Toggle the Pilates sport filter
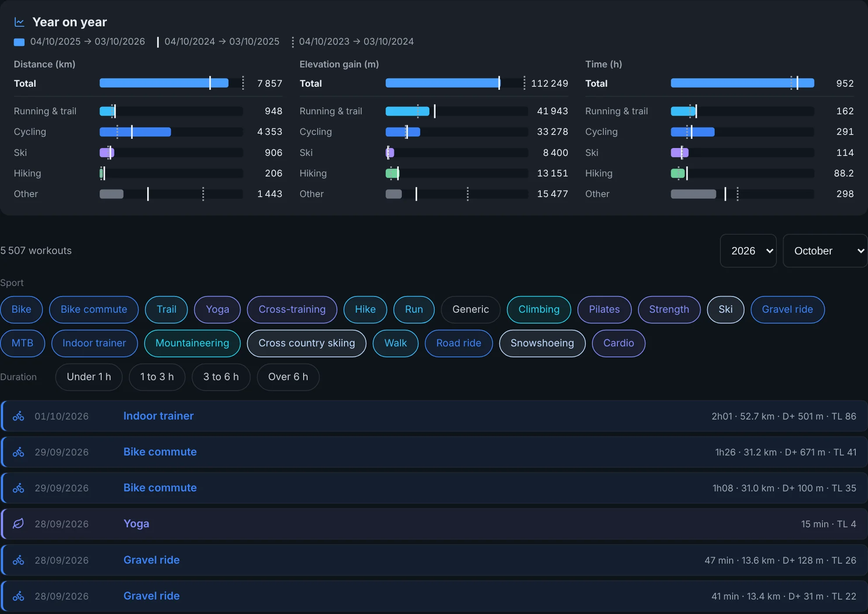The width and height of the screenshot is (868, 614). pyautogui.click(x=604, y=310)
